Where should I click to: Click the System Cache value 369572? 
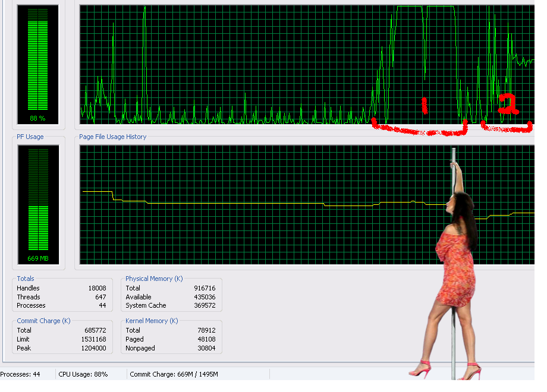pyautogui.click(x=205, y=305)
